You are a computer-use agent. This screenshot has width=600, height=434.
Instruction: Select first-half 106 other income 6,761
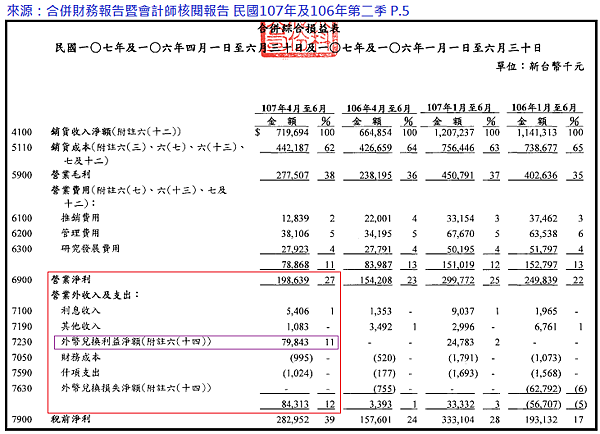pyautogui.click(x=546, y=327)
